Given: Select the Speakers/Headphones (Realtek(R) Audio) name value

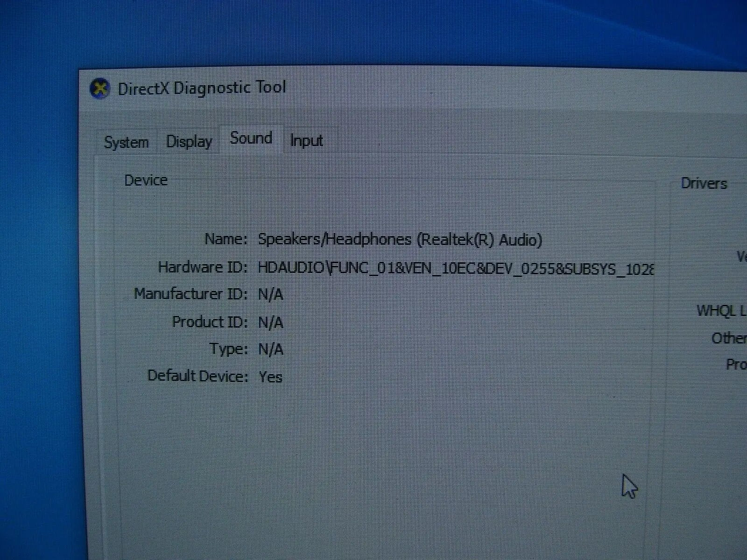Looking at the screenshot, I should (x=400, y=239).
